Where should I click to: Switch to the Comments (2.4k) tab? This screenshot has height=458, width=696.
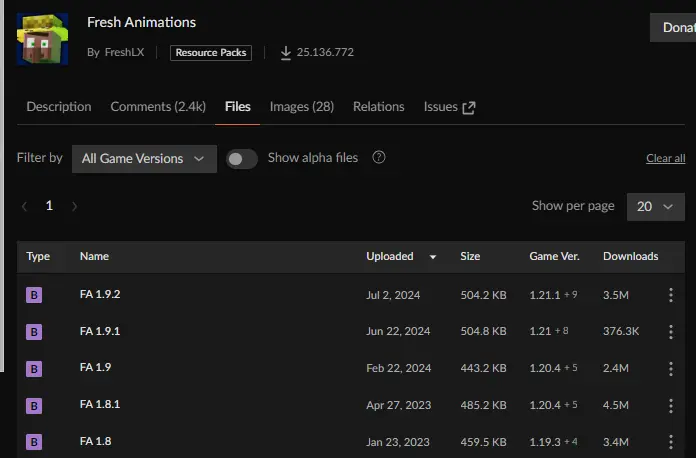point(158,107)
